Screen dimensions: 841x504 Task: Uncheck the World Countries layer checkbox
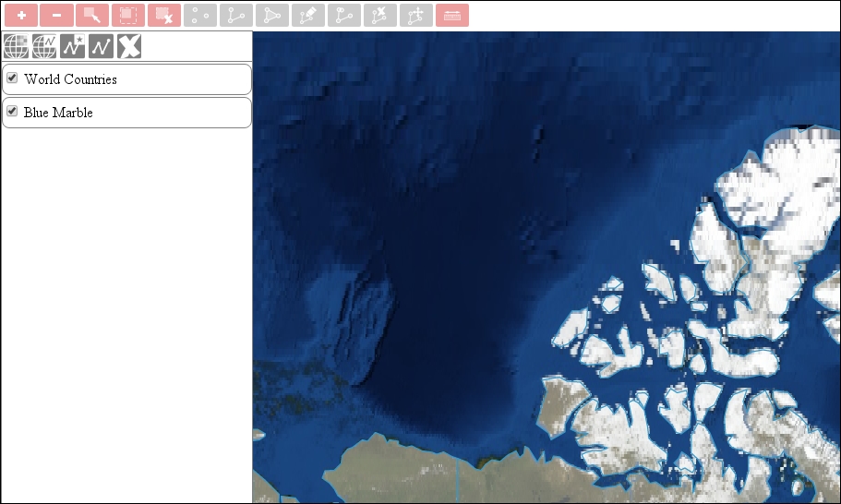tap(12, 78)
